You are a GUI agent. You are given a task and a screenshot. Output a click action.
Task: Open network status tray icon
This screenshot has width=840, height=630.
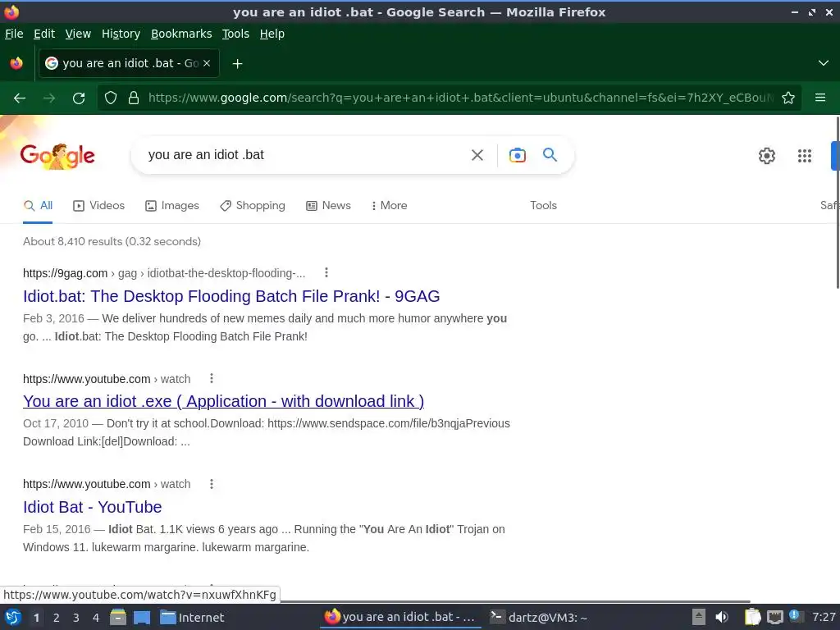tap(774, 617)
